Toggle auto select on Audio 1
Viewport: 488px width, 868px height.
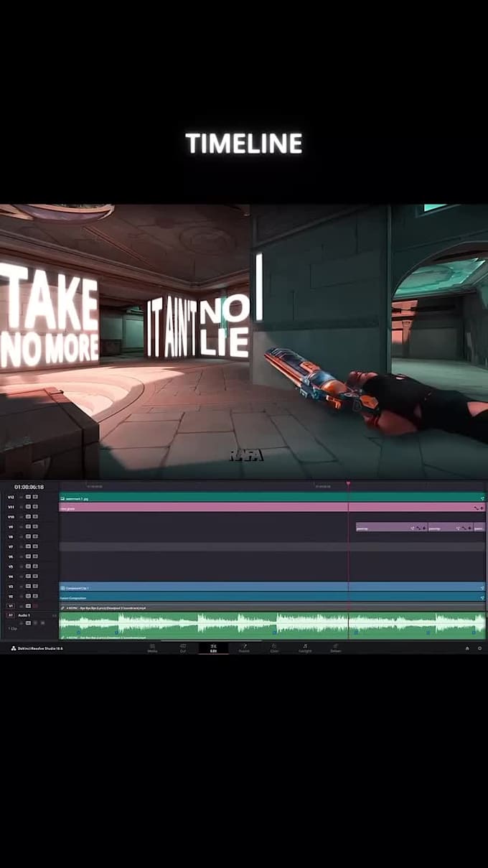coord(29,622)
